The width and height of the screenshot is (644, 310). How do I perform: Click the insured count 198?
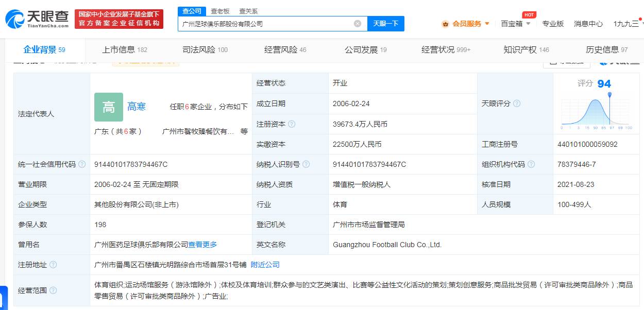click(100, 225)
